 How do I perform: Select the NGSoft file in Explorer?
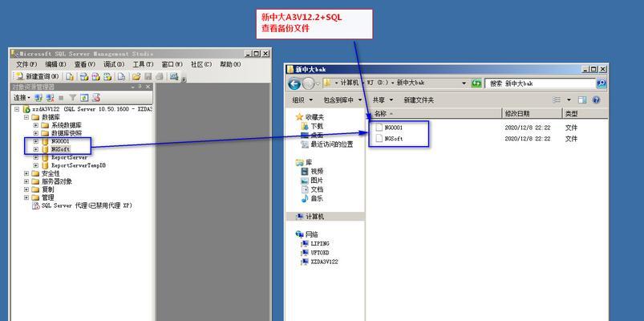(393, 139)
